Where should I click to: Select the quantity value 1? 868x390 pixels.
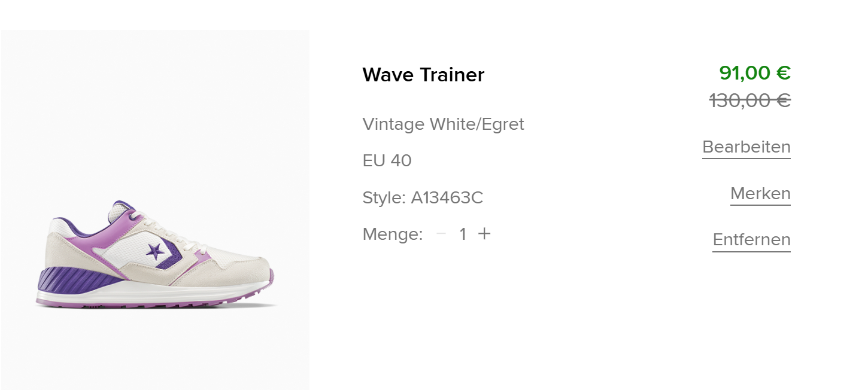(463, 234)
